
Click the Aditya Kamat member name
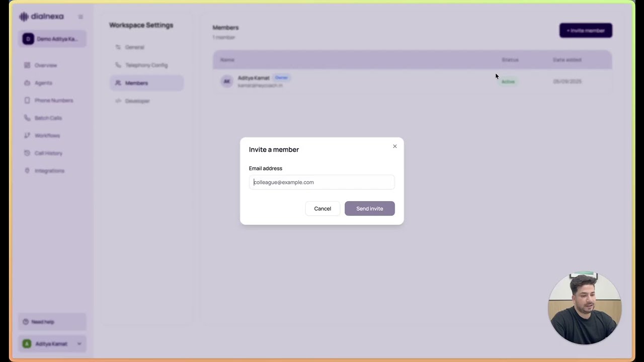click(x=254, y=78)
